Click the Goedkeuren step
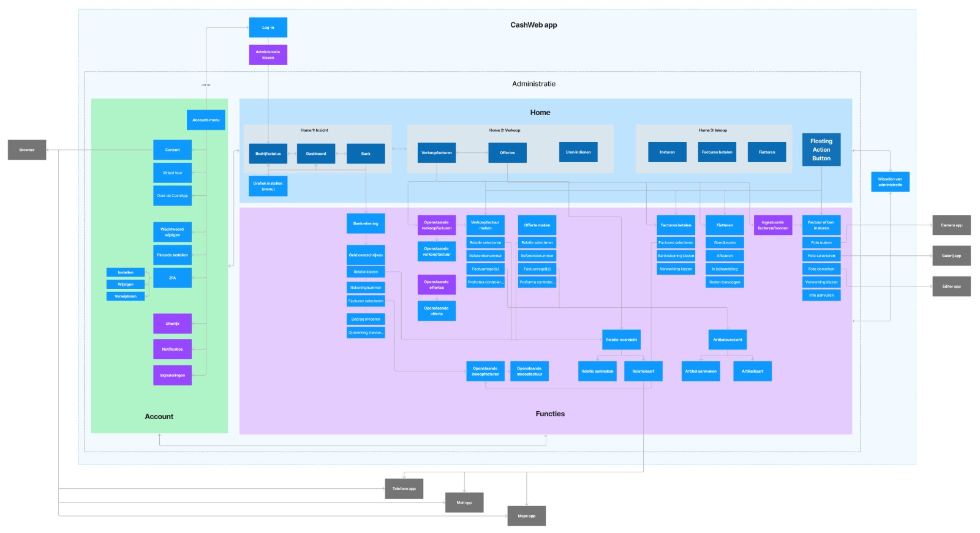The image size is (980, 533). pos(725,243)
